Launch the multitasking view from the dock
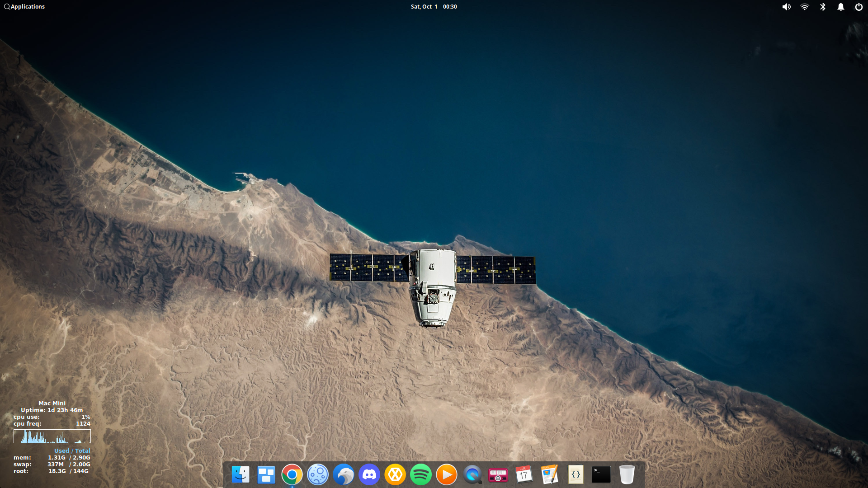868x488 pixels. coord(266,474)
